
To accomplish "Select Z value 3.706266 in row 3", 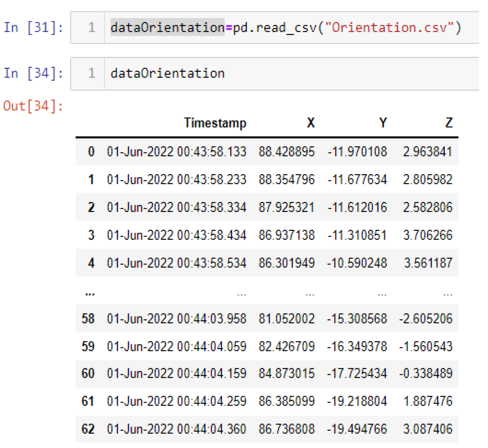I will click(428, 235).
